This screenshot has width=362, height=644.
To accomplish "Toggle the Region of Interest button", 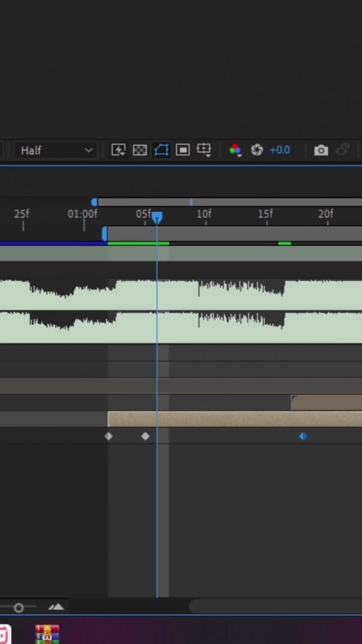I will point(183,150).
